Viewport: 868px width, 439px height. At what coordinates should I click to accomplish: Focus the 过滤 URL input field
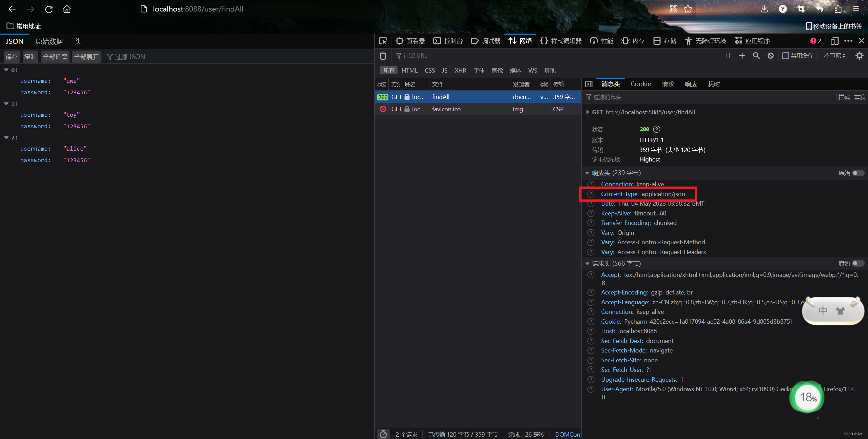(x=556, y=56)
